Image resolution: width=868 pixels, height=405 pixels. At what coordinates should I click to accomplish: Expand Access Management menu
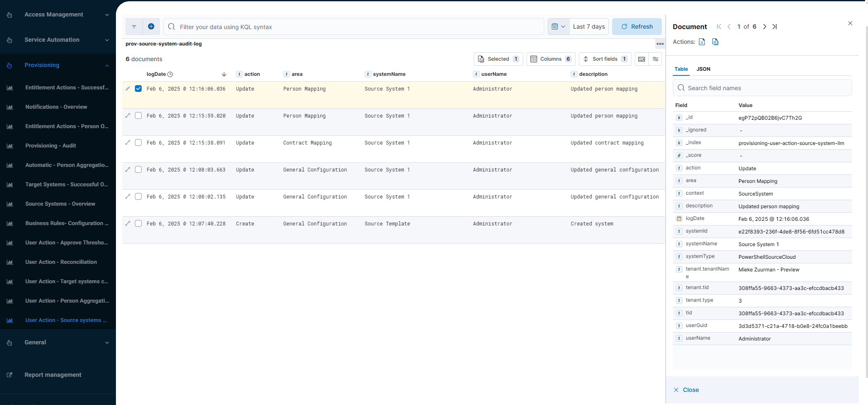58,14
